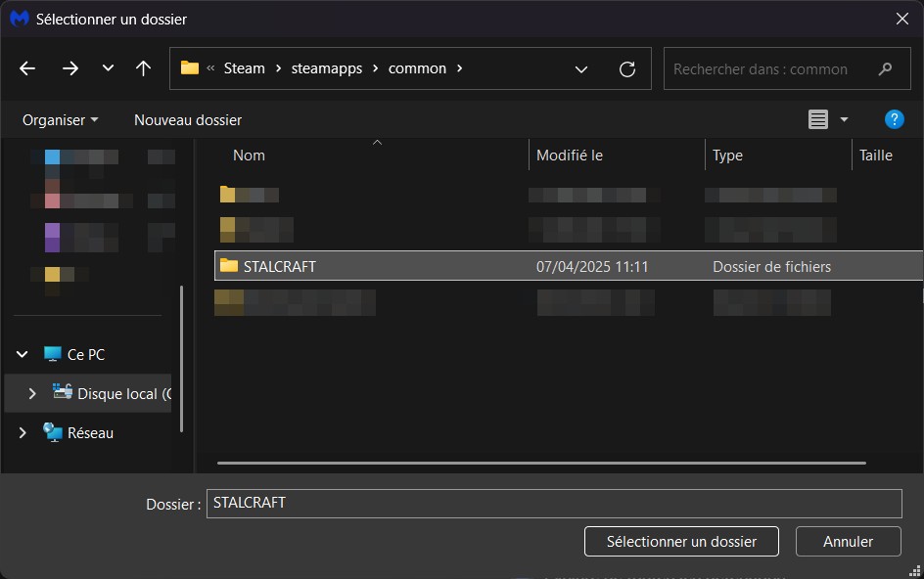
Task: Click the Ce PC monitor icon
Action: click(x=53, y=354)
